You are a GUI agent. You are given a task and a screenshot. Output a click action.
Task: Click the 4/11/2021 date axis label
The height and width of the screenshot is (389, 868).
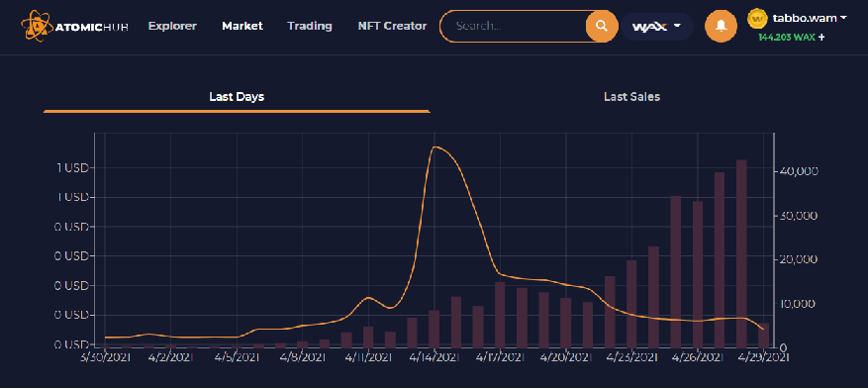368,357
